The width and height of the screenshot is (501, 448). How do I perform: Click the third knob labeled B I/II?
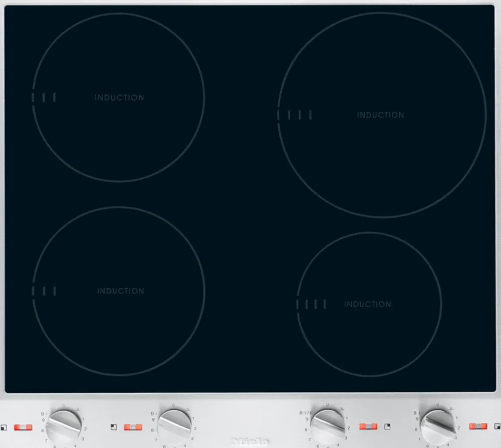(327, 425)
